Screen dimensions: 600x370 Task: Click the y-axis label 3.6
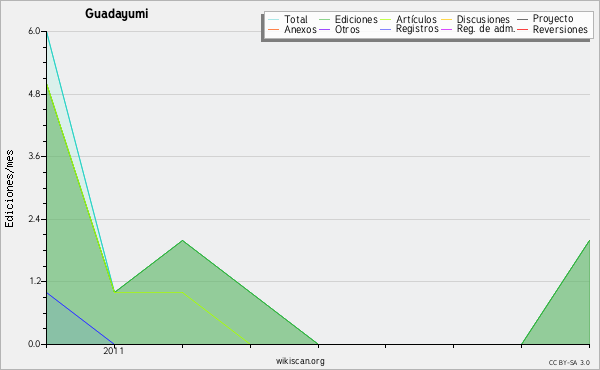(34, 156)
